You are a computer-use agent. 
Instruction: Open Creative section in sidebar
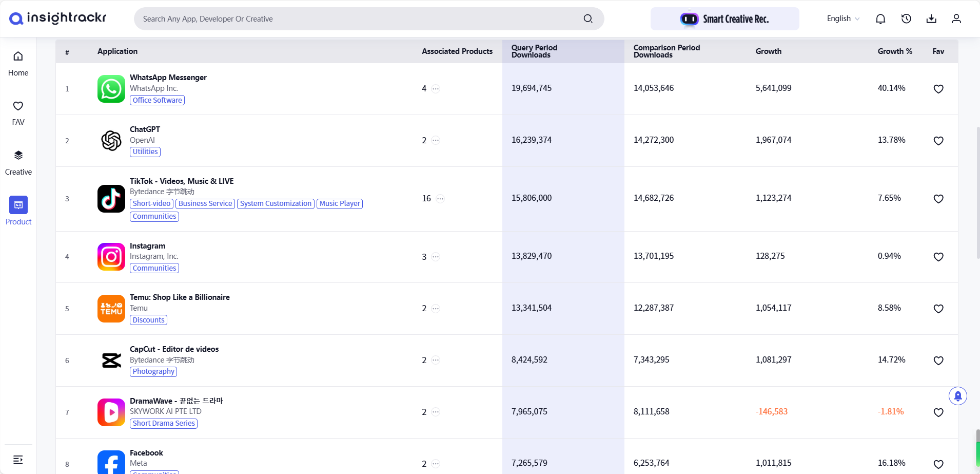point(18,163)
